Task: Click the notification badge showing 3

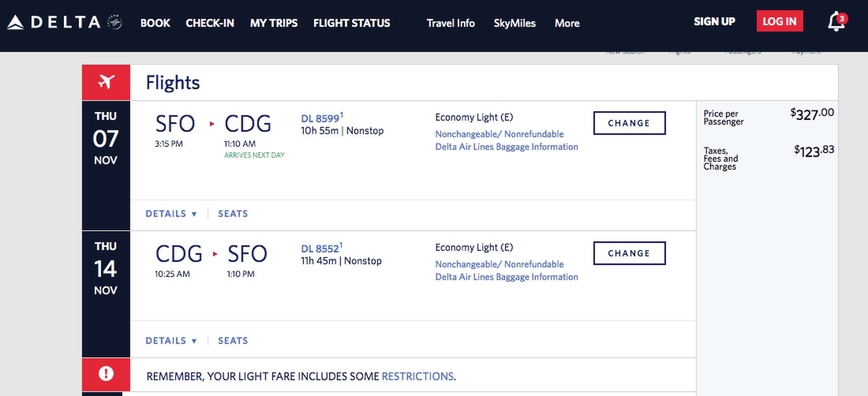Action: tap(841, 19)
